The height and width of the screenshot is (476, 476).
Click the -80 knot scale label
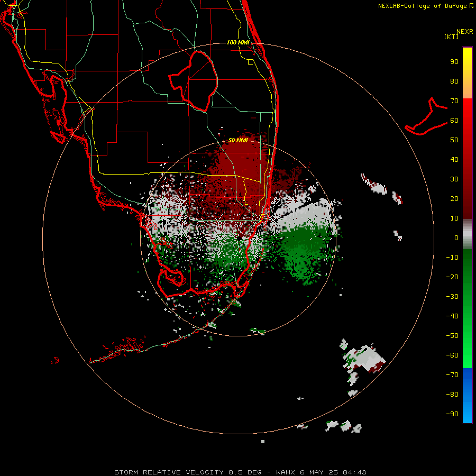click(x=452, y=395)
